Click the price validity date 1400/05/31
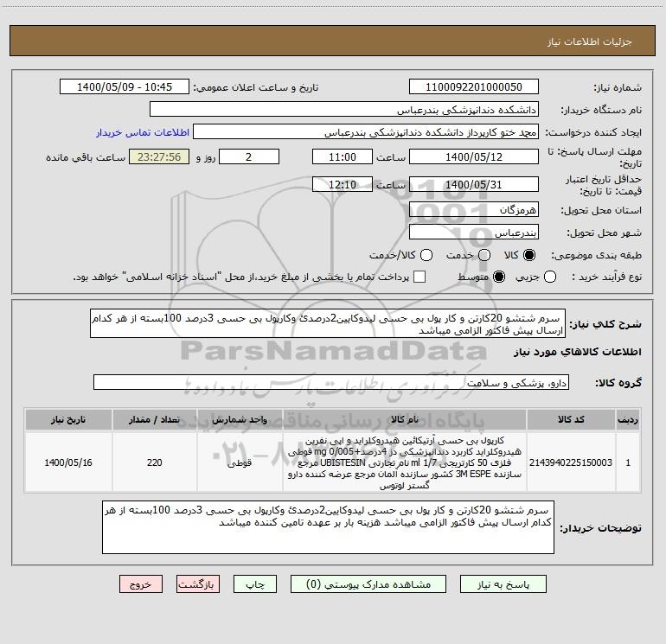 (x=474, y=184)
